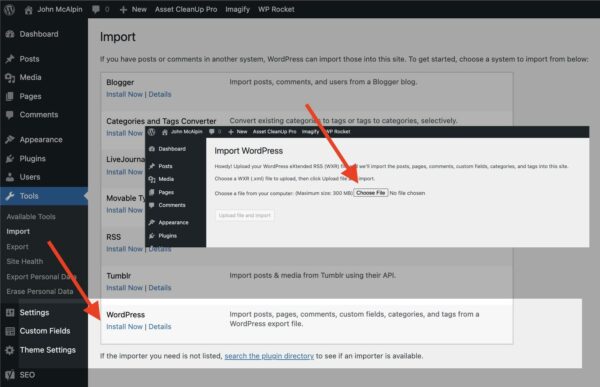The width and height of the screenshot is (600, 387).
Task: Click Tumblr importer name text
Action: click(x=119, y=276)
